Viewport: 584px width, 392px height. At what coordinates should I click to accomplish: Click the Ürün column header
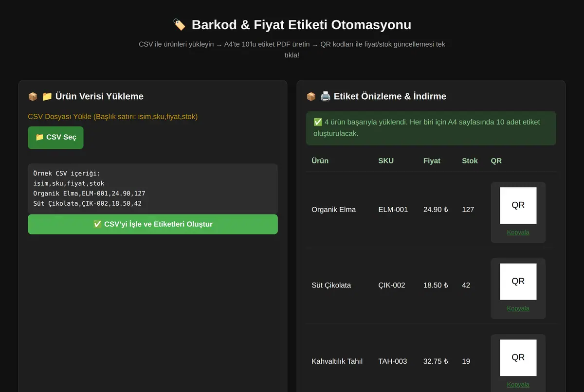(x=320, y=160)
